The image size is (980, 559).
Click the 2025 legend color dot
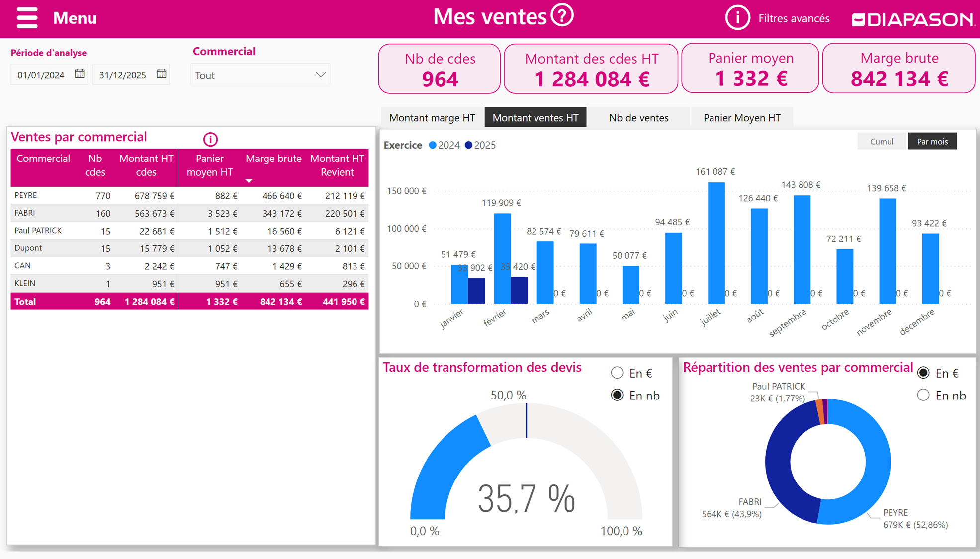tap(468, 145)
